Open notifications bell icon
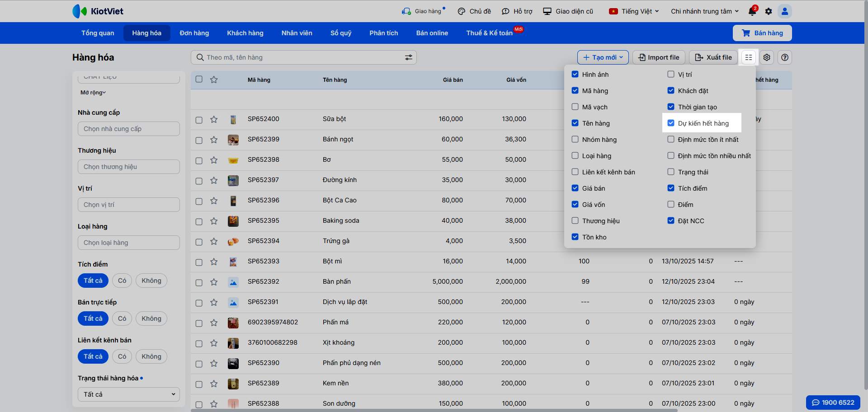868x412 pixels. tap(752, 11)
